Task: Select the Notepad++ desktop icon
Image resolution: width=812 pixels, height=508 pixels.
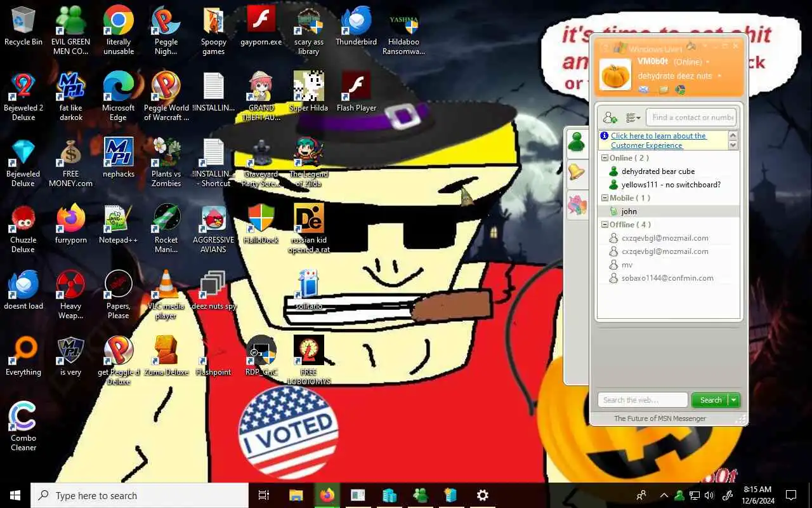Action: coord(119,224)
